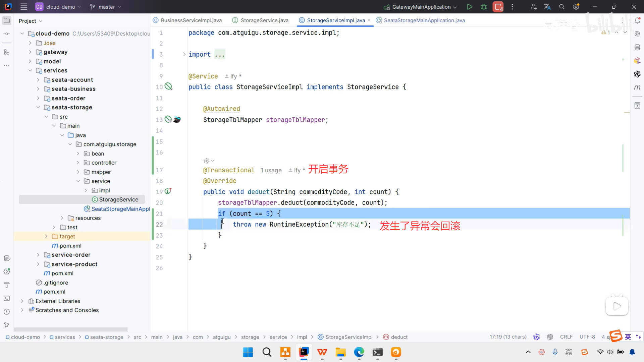The image size is (644, 362).
Task: Click the 1 usage inlay hint
Action: tap(271, 170)
